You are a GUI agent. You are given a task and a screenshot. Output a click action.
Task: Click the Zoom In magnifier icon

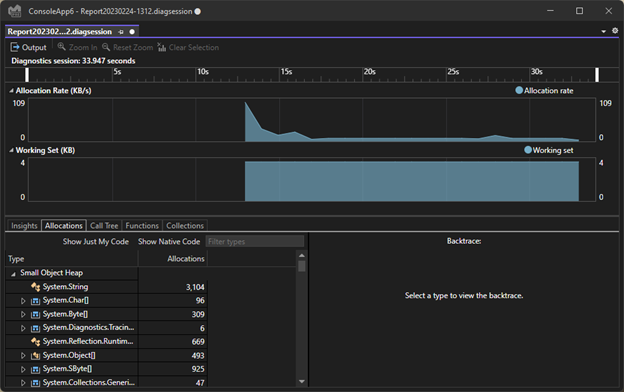click(61, 47)
